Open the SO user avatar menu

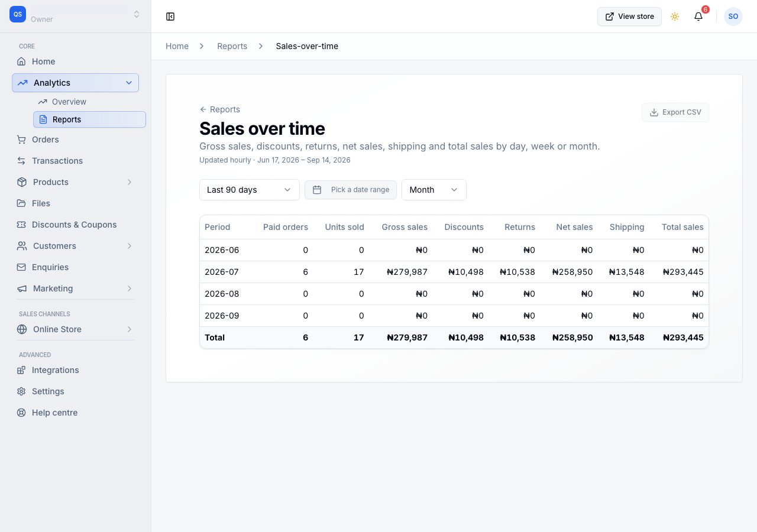click(x=733, y=17)
